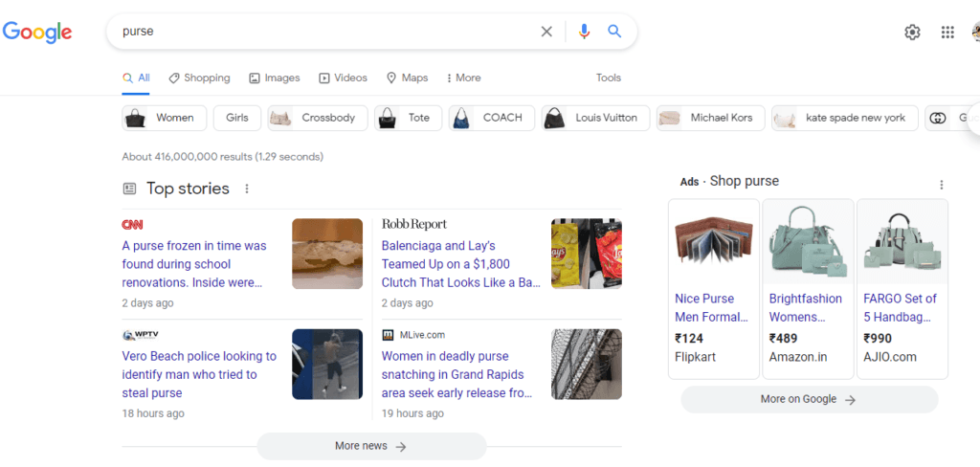Click the WPTV source logo
This screenshot has height=467, width=980.
coord(140,335)
